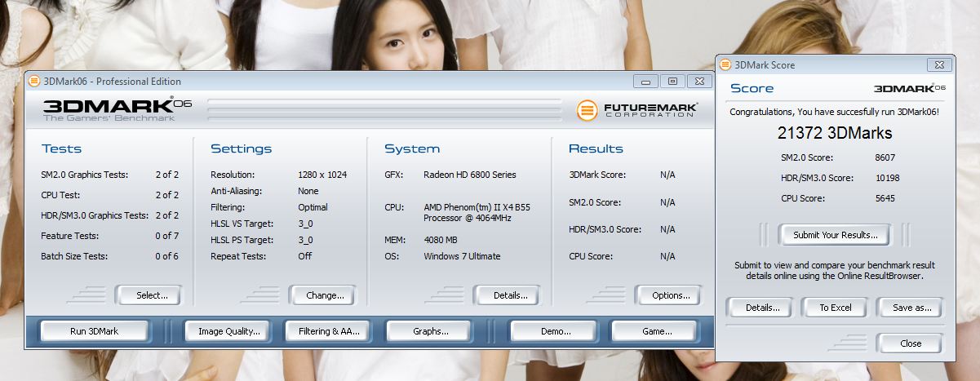The image size is (980, 381).
Task: Click the HDR/SM3.0 Graphics Tests label
Action: click(x=95, y=215)
